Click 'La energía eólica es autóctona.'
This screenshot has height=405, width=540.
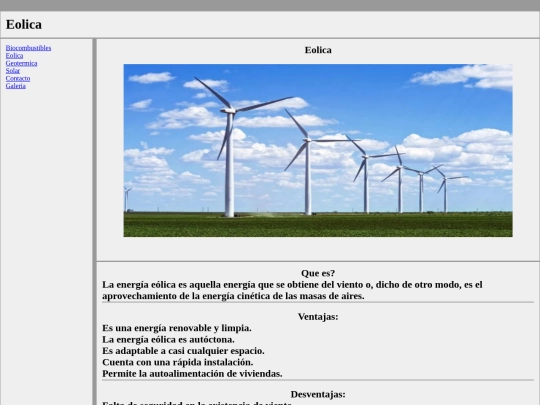tap(168, 339)
